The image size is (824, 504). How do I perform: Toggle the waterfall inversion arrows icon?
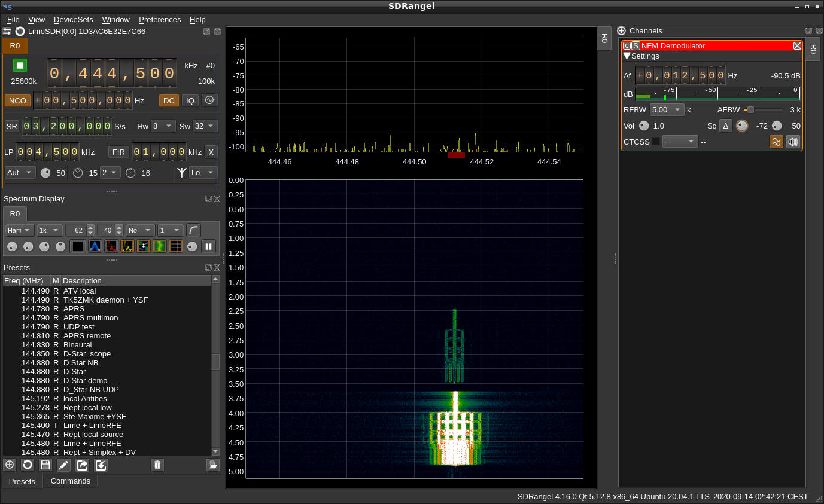[x=144, y=246]
